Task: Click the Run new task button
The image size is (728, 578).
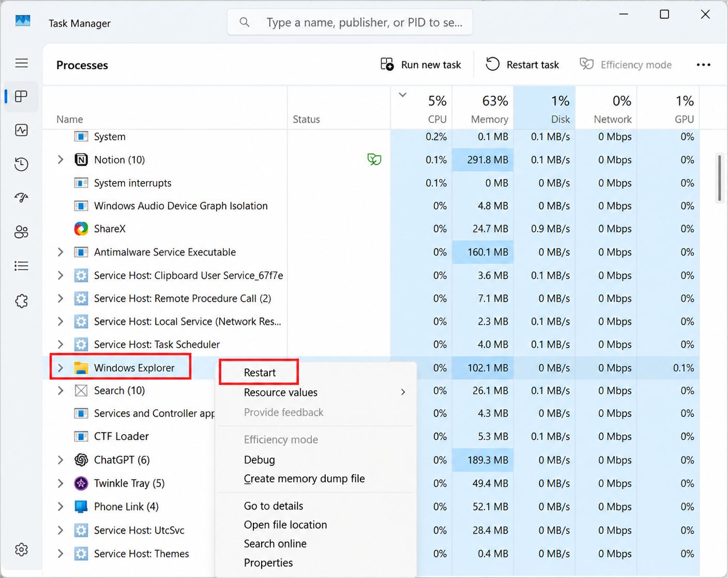Action: tap(420, 65)
